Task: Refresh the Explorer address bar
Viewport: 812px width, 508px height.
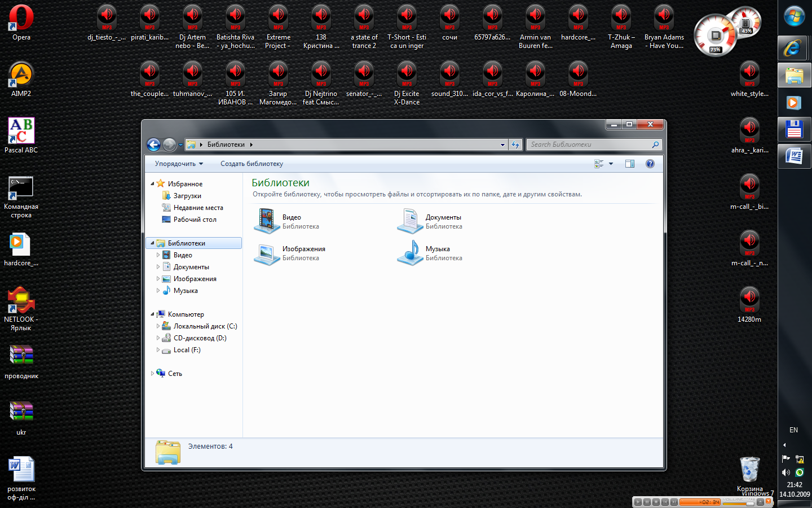Action: click(x=515, y=144)
